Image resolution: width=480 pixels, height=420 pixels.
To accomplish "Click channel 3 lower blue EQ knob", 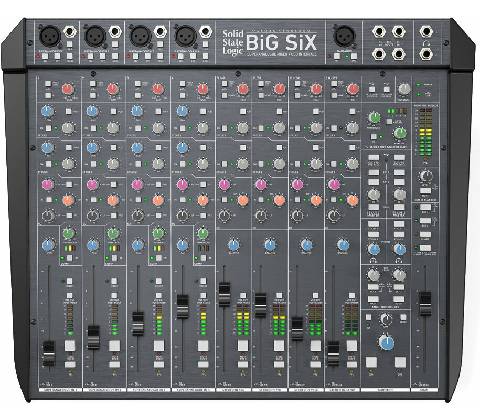I will 137,148.
